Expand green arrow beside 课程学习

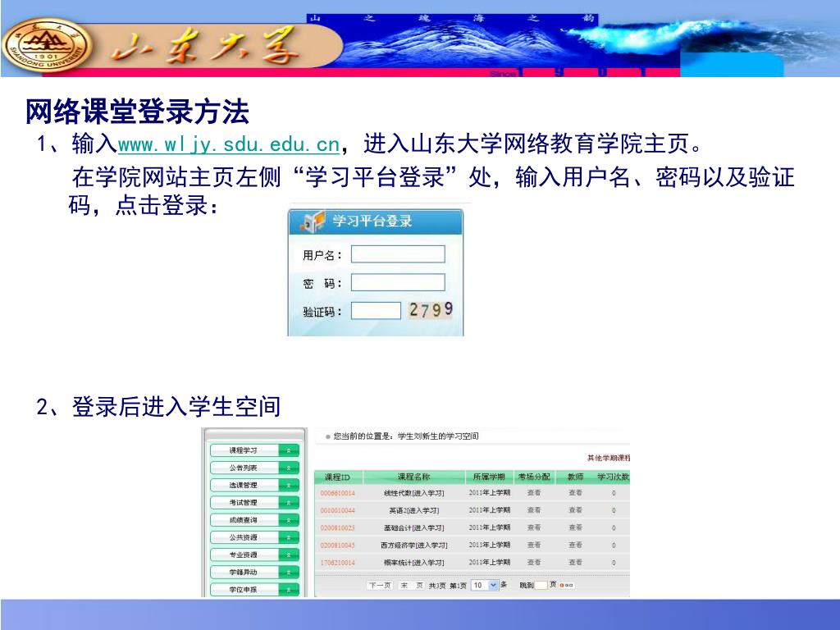coord(289,450)
